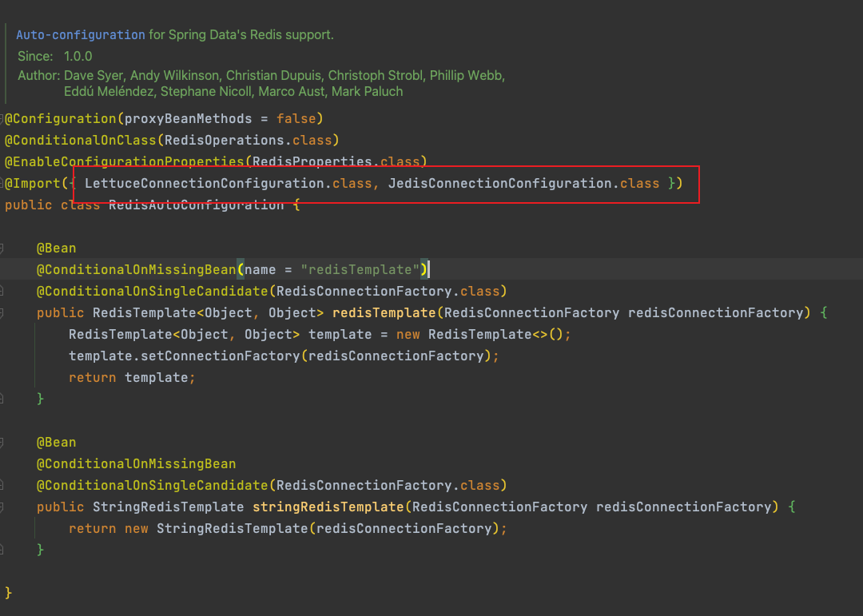
Task: Click the @ConditionalOnClass annotation
Action: [81, 140]
